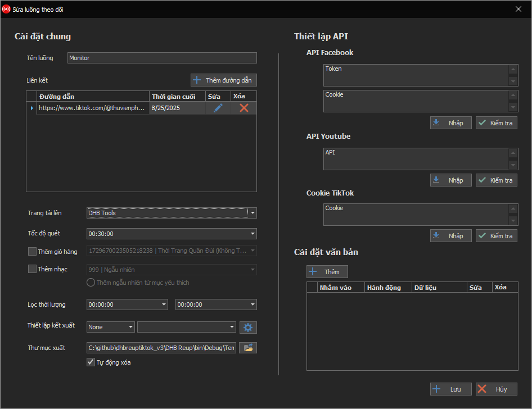The height and width of the screenshot is (409, 532).
Task: Click Kiểm tra button under API Facebook
Action: pos(497,123)
